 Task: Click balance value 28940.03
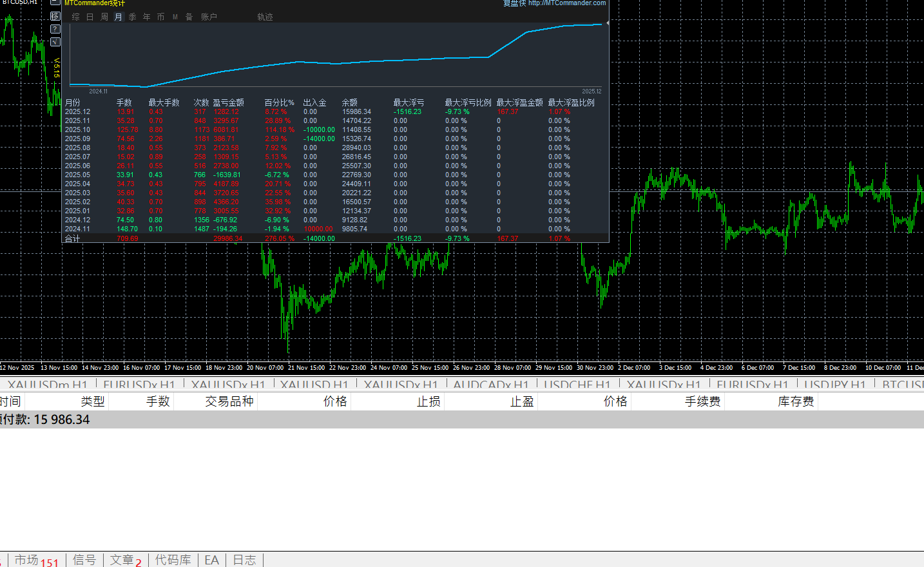point(356,148)
